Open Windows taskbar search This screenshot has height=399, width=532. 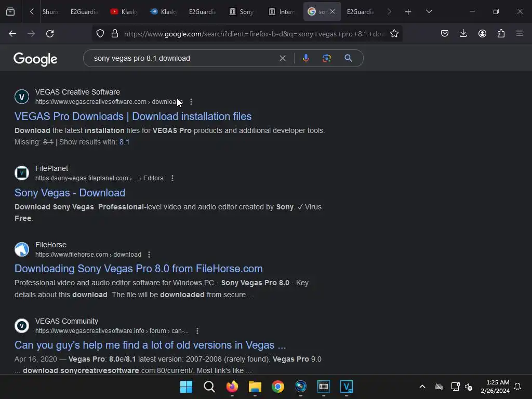tap(209, 387)
